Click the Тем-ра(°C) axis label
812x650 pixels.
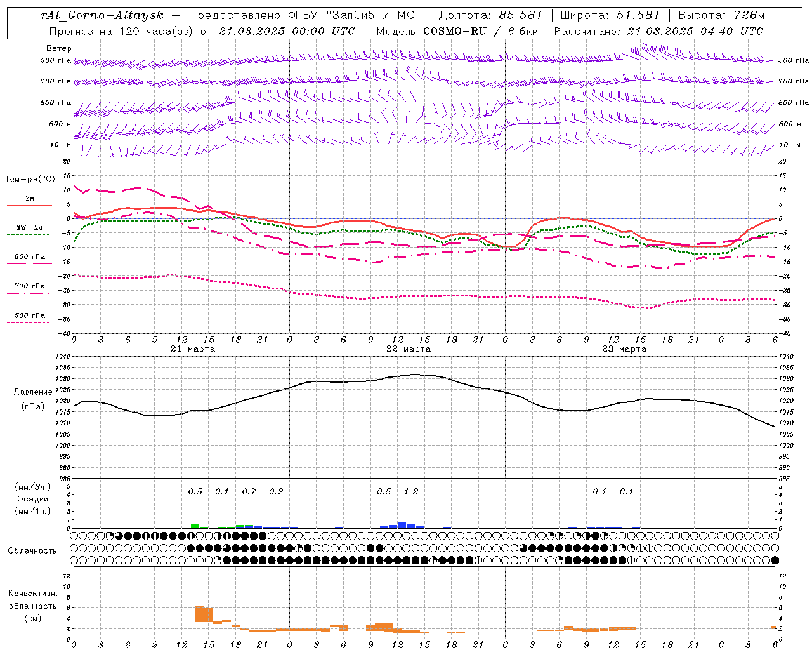coord(30,180)
